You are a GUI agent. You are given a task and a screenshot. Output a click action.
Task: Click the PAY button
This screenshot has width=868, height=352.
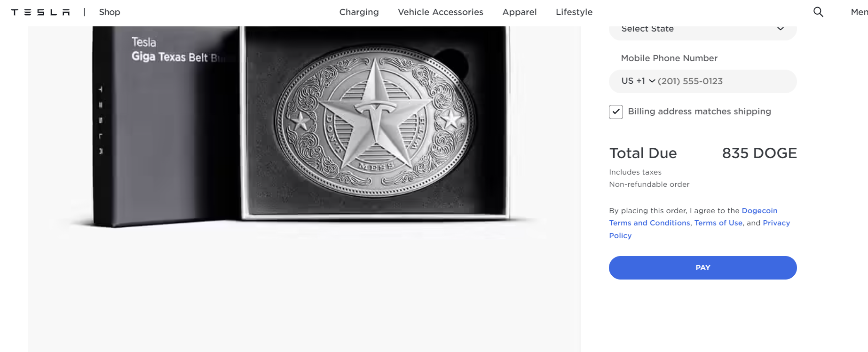click(x=702, y=268)
